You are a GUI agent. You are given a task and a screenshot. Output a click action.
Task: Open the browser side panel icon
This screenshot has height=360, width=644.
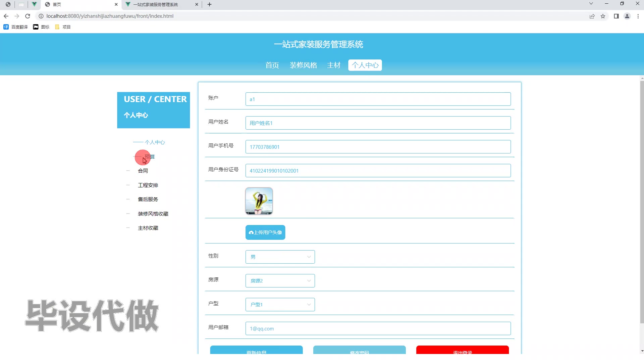[x=616, y=16]
